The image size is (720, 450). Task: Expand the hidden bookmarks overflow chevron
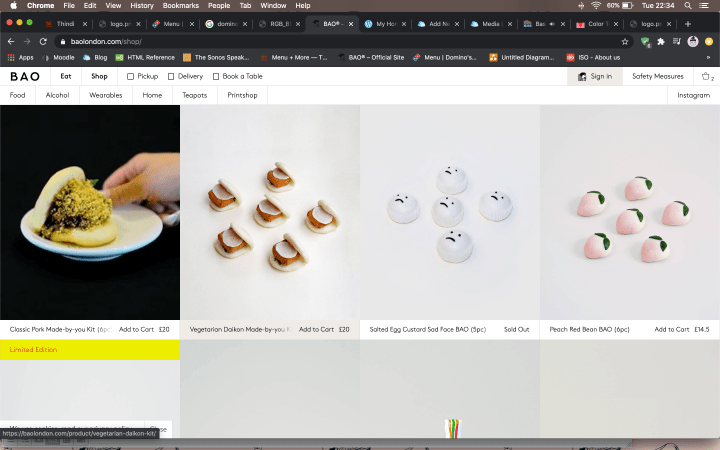(x=708, y=57)
